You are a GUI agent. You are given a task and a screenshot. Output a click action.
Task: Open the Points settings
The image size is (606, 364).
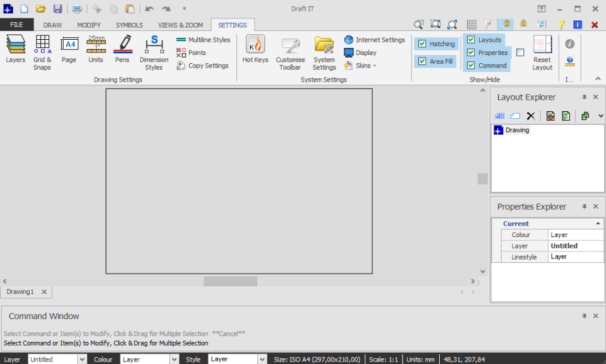(191, 52)
